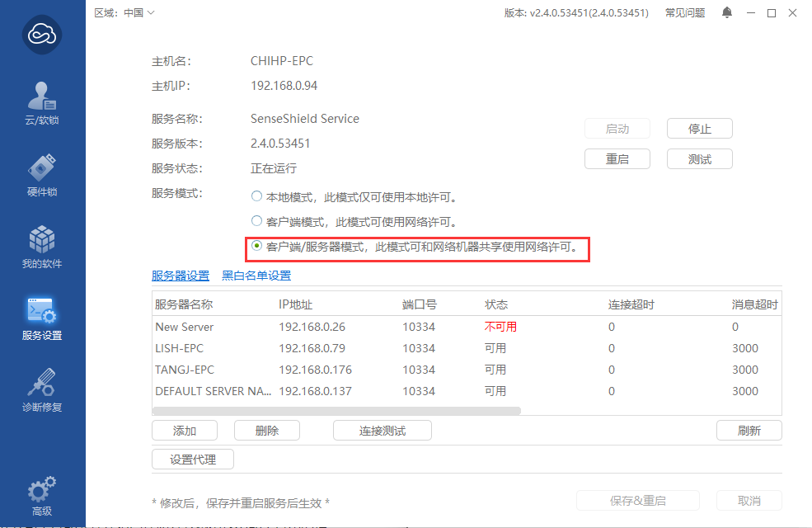Maximize the window
Screen dimensions: 812x528
pyautogui.click(x=772, y=13)
